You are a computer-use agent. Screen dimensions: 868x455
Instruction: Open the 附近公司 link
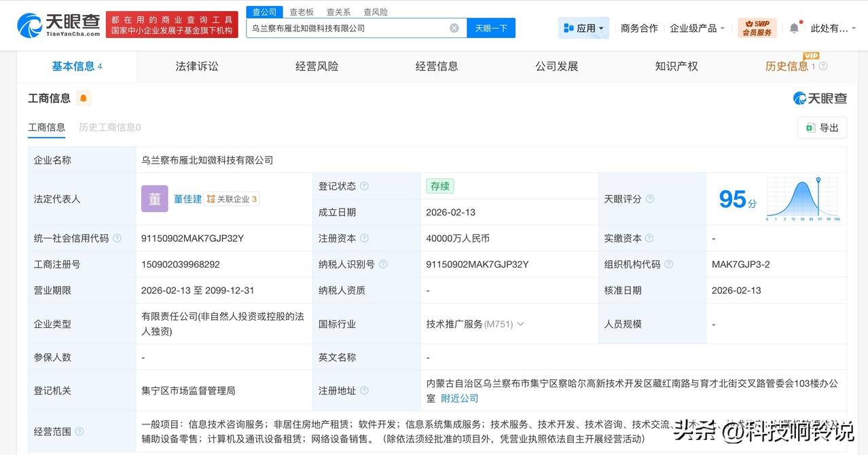(460, 398)
